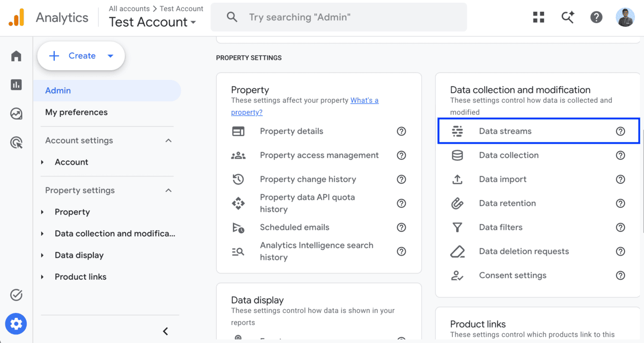This screenshot has width=644, height=343.
Task: Open the Explore icon in left rail
Action: tap(16, 114)
